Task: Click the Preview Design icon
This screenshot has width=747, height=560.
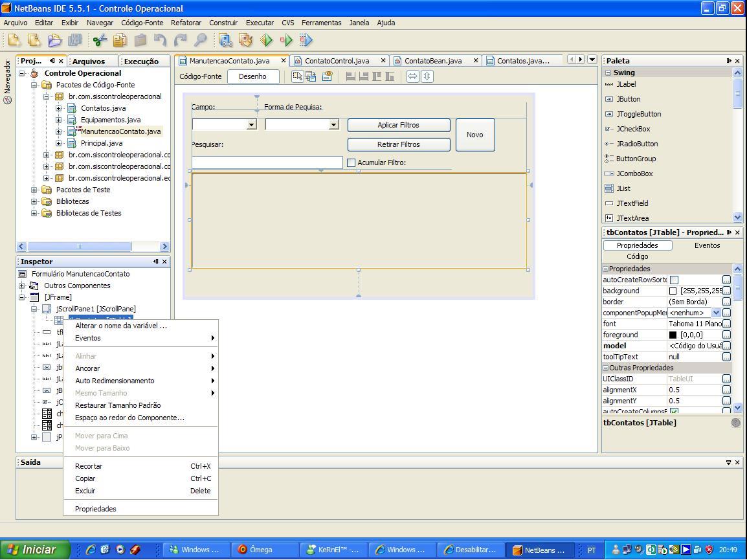Action: coord(328,76)
